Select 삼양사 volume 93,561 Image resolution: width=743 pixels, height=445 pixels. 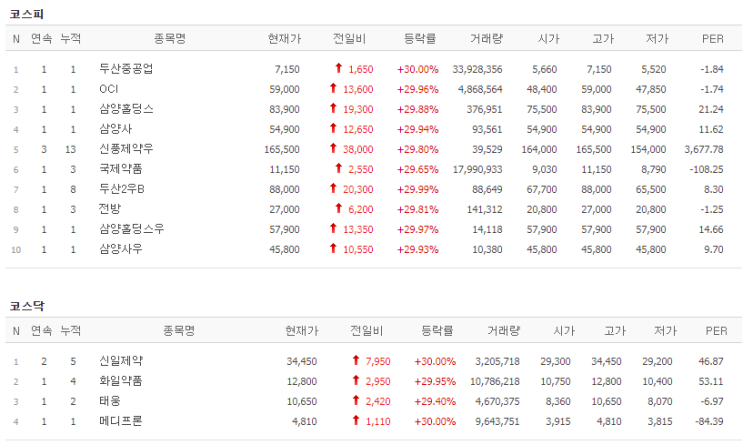click(x=487, y=129)
